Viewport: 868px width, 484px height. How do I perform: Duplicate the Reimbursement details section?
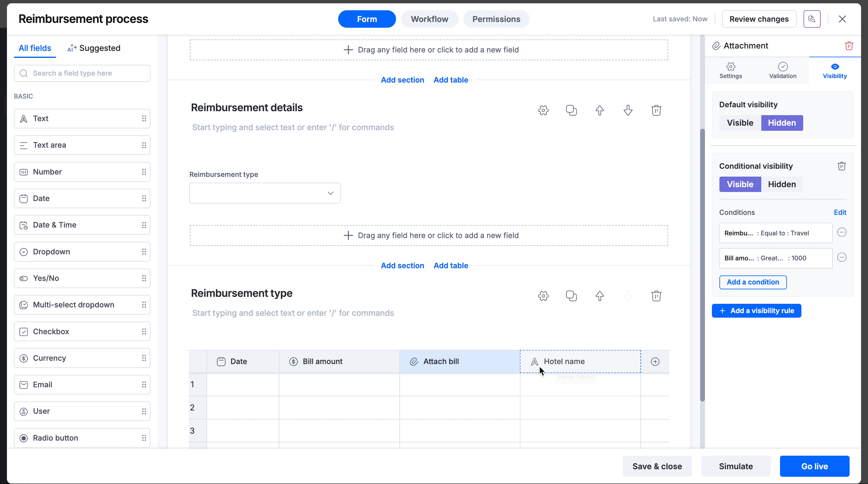[571, 110]
